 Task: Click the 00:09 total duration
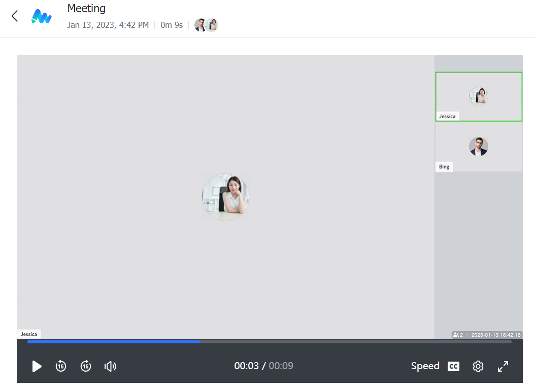point(281,366)
